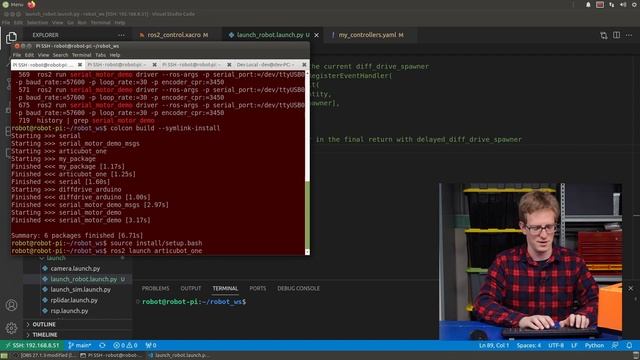Open View menu in SSH terminal window

pyautogui.click(x=43, y=55)
